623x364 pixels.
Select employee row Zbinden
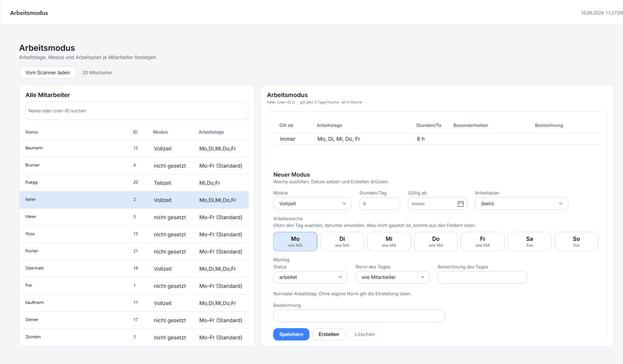134,337
